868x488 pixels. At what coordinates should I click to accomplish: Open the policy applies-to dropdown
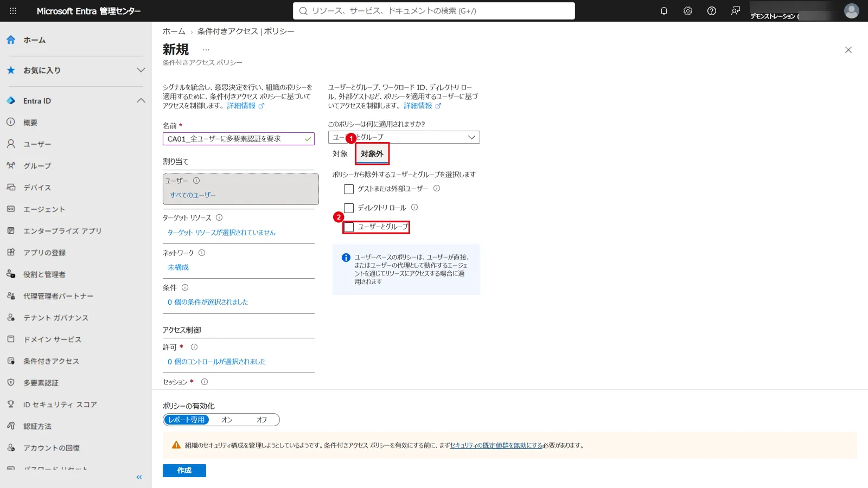404,137
